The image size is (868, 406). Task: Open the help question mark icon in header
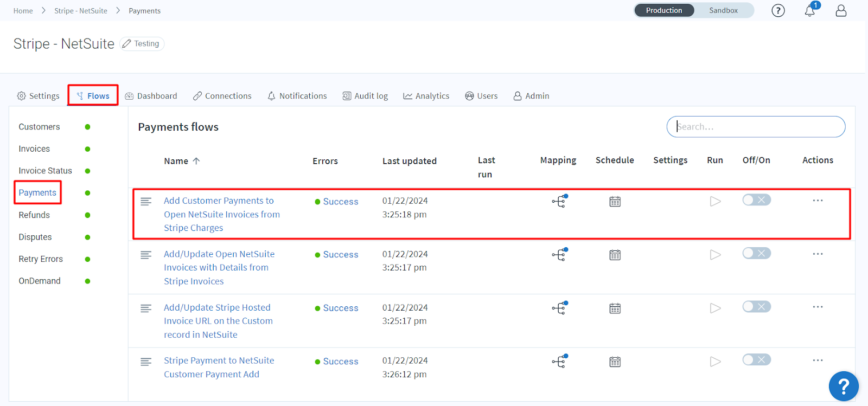[778, 10]
